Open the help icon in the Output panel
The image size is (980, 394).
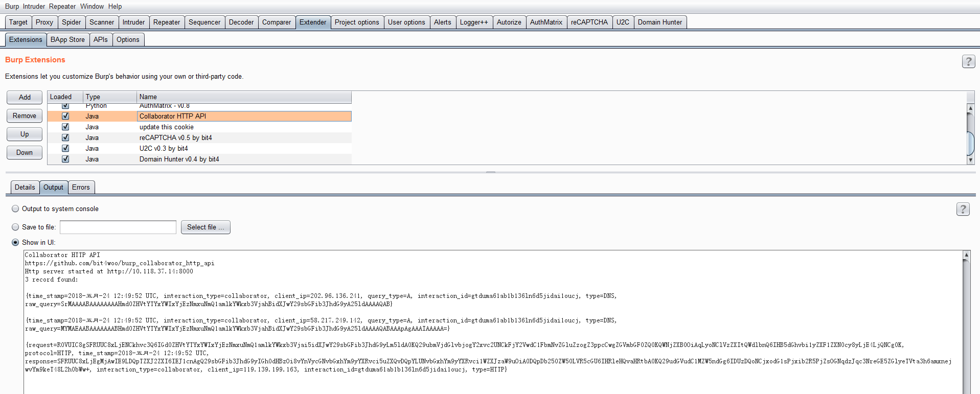click(x=963, y=209)
